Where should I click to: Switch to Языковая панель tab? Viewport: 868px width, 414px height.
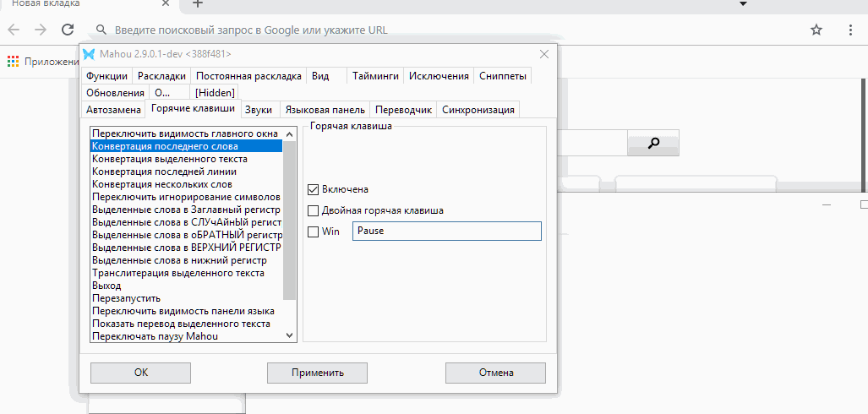pos(325,110)
